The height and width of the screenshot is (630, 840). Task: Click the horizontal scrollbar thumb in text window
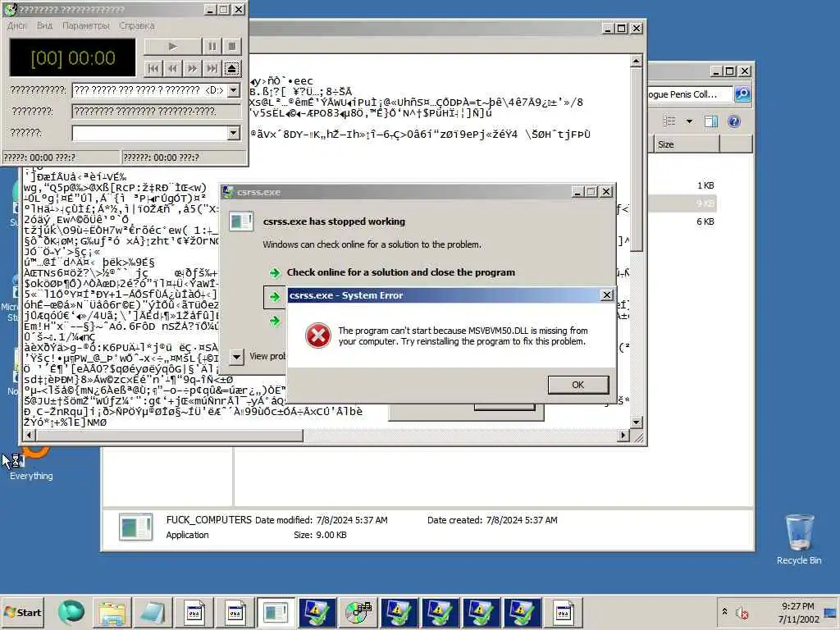pyautogui.click(x=169, y=436)
